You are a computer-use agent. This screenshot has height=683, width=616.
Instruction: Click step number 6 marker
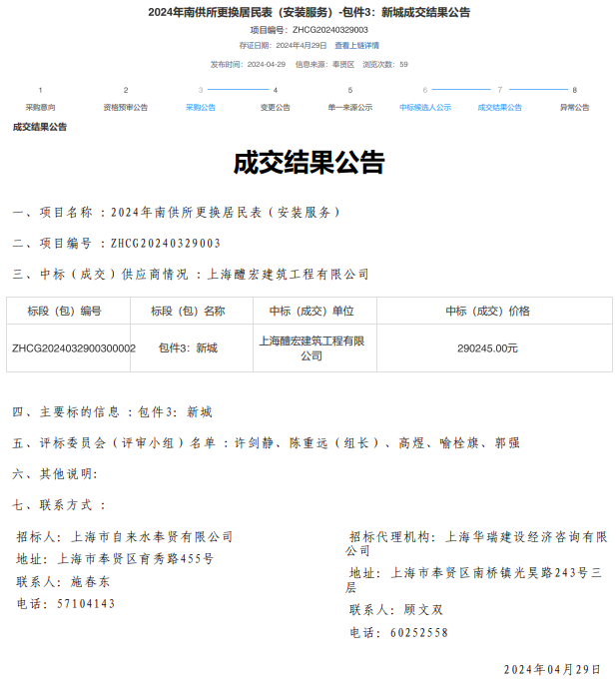[x=424, y=90]
